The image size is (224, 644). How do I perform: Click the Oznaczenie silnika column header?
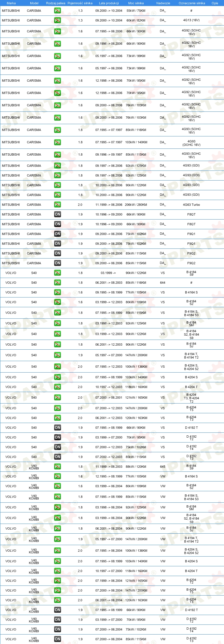(x=192, y=3)
